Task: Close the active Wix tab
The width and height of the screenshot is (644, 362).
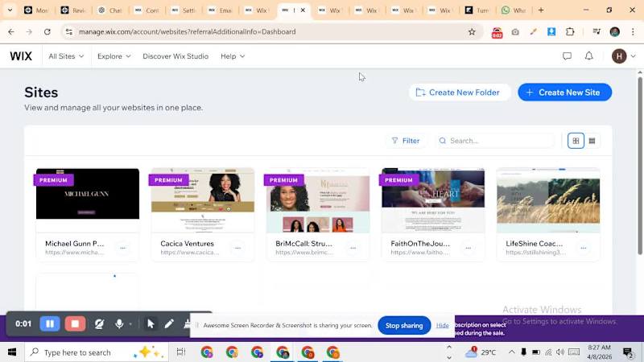Action: pos(303,10)
